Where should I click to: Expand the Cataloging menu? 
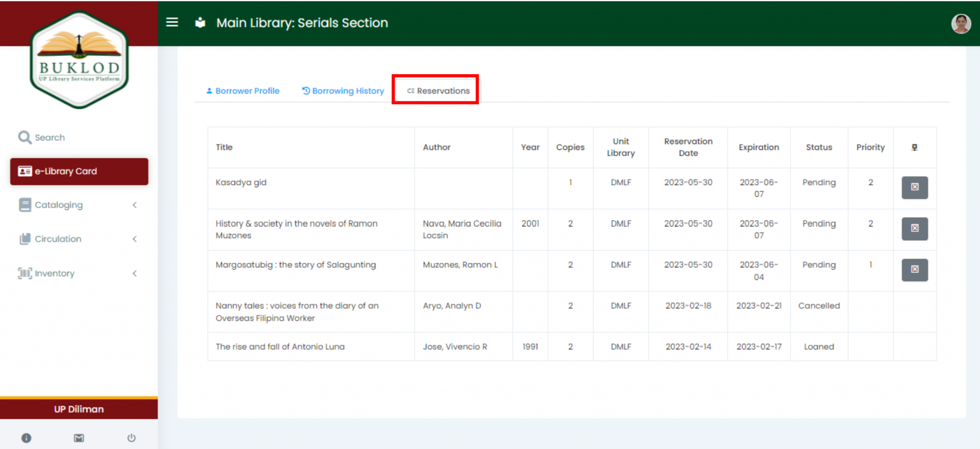pos(134,205)
